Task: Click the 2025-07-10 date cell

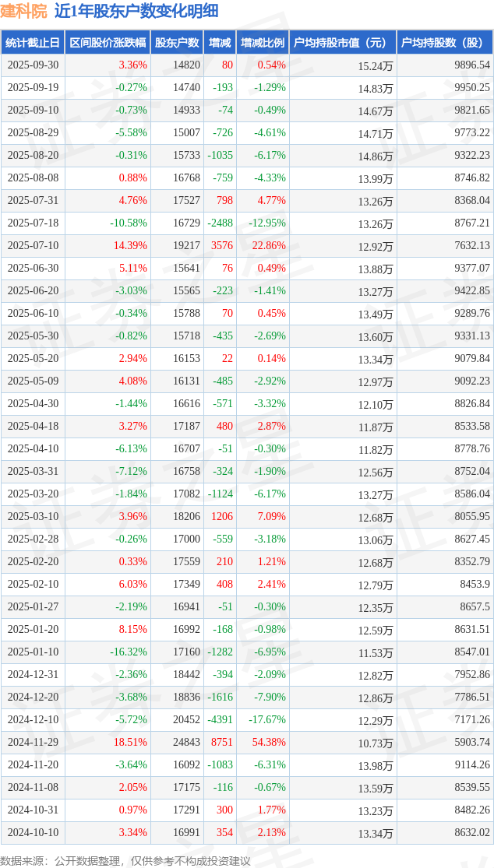Action: (33, 246)
